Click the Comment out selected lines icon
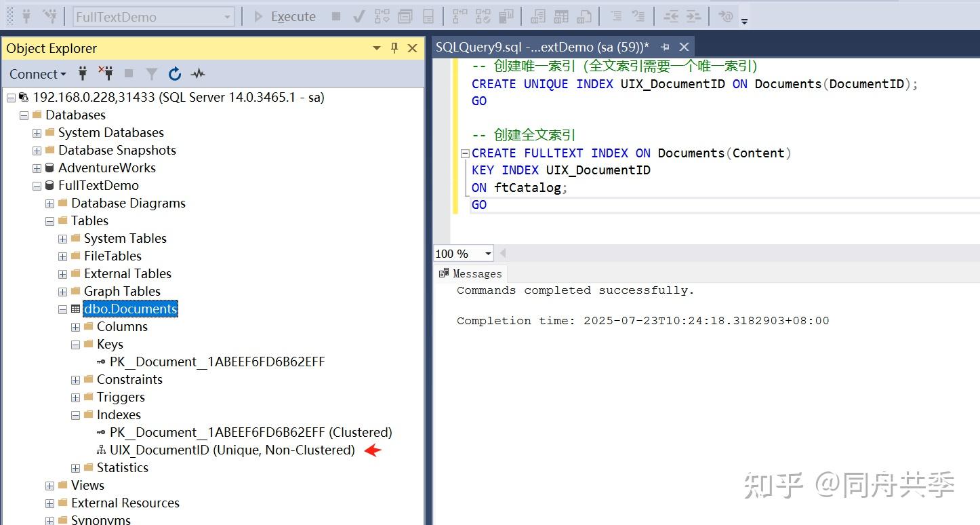 617,16
